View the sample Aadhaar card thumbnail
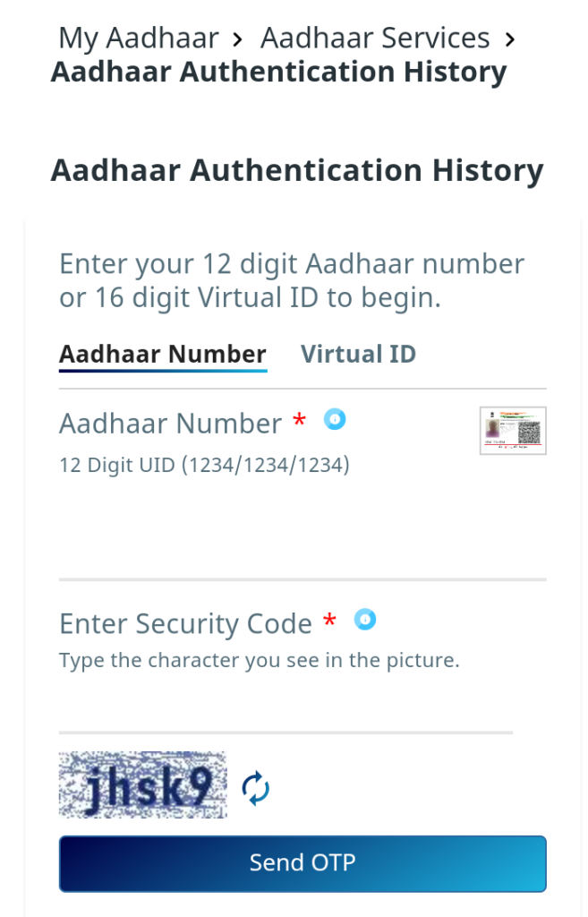 click(x=513, y=431)
